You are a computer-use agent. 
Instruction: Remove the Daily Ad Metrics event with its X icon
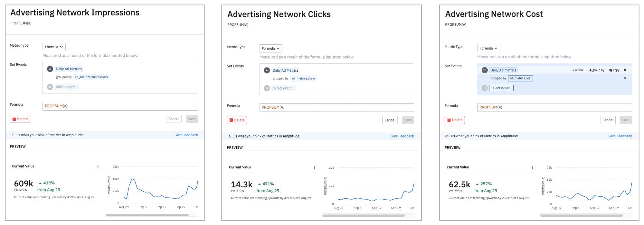tap(625, 70)
